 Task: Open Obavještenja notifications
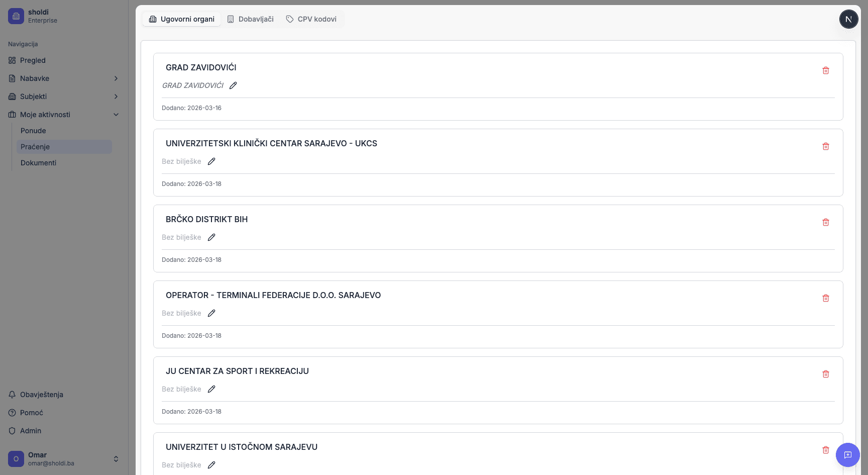tap(41, 395)
